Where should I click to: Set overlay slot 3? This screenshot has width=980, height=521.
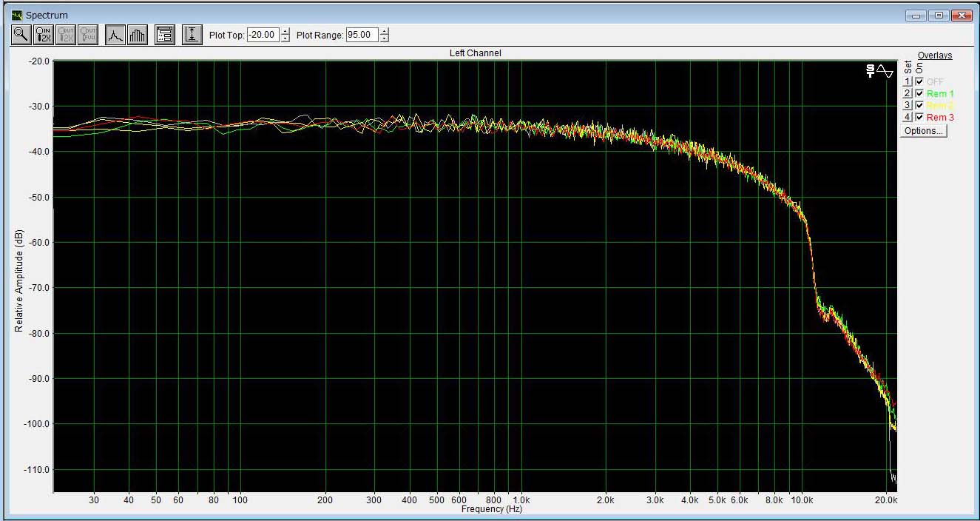(x=907, y=106)
